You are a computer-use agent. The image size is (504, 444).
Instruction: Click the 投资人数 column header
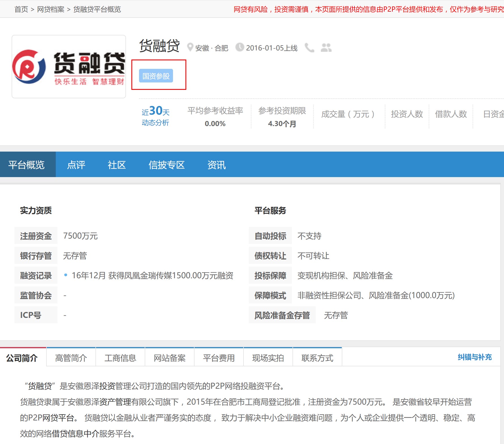407,114
